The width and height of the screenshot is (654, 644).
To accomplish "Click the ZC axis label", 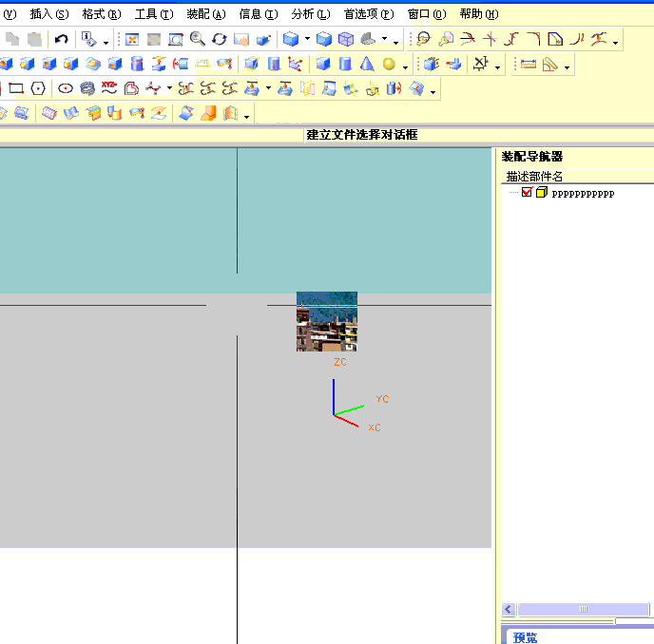I will (x=340, y=362).
